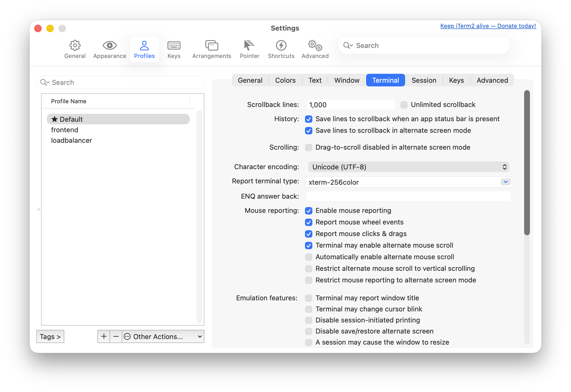Image resolution: width=571 pixels, height=392 pixels.
Task: Check Terminal may report window title
Action: [x=309, y=298]
